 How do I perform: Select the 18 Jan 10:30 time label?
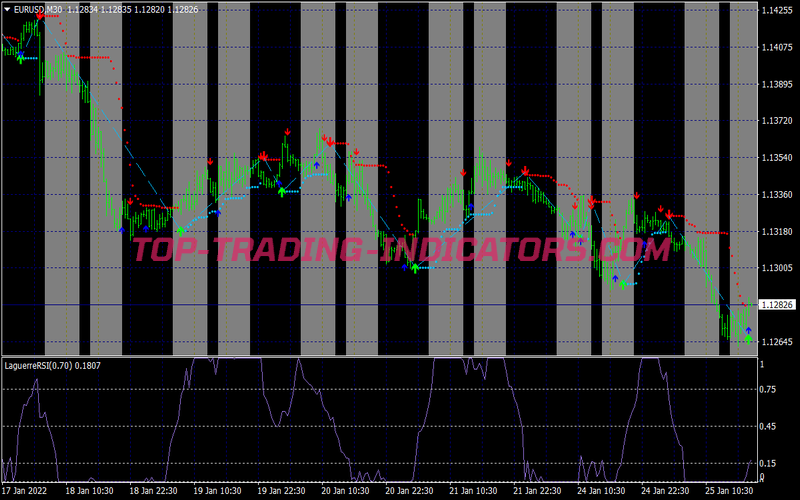click(x=89, y=491)
